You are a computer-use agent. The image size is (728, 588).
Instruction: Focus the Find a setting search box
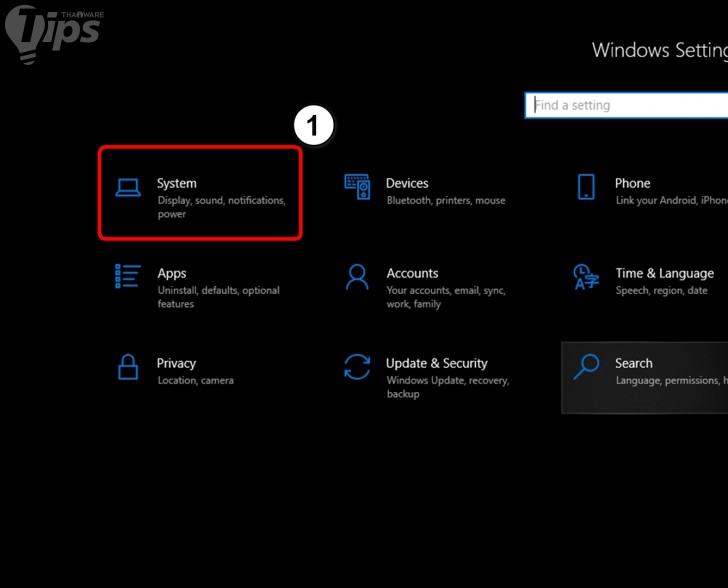[626, 105]
